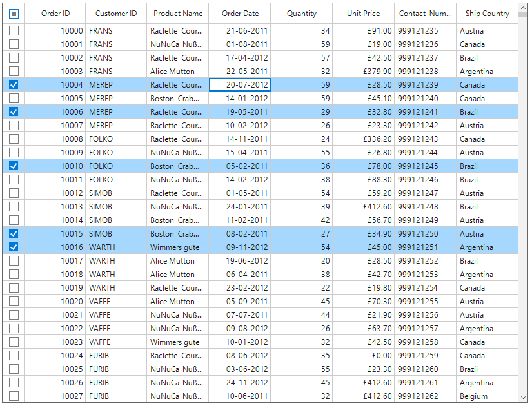
Task: Check the checkbox for order 10012
Action: coord(14,193)
